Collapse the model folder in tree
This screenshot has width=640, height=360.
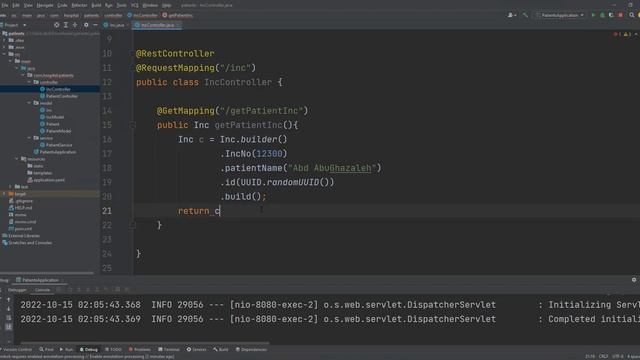click(29, 103)
